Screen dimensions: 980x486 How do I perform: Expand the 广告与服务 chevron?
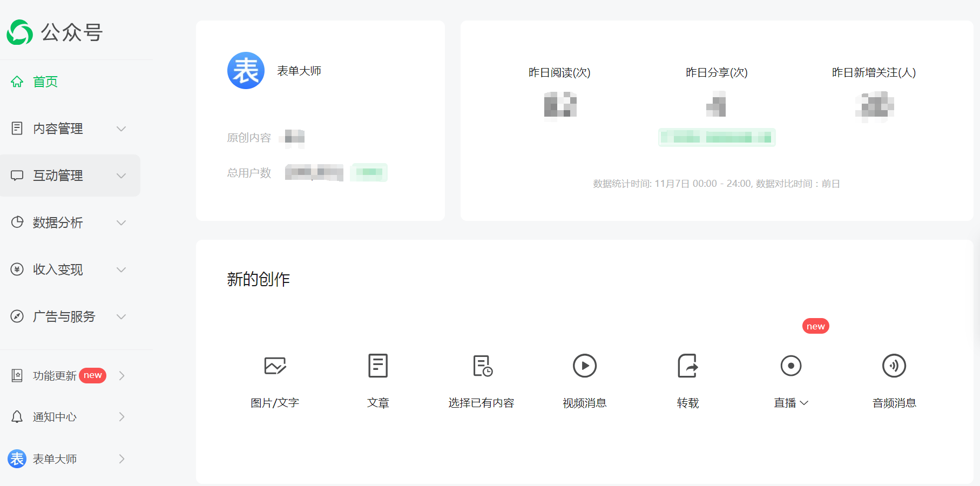coord(121,316)
